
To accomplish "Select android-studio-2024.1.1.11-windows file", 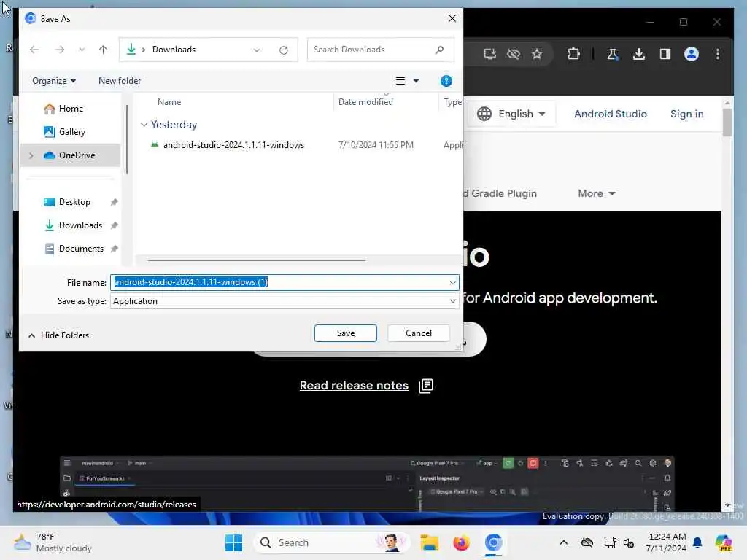I will pos(233,145).
